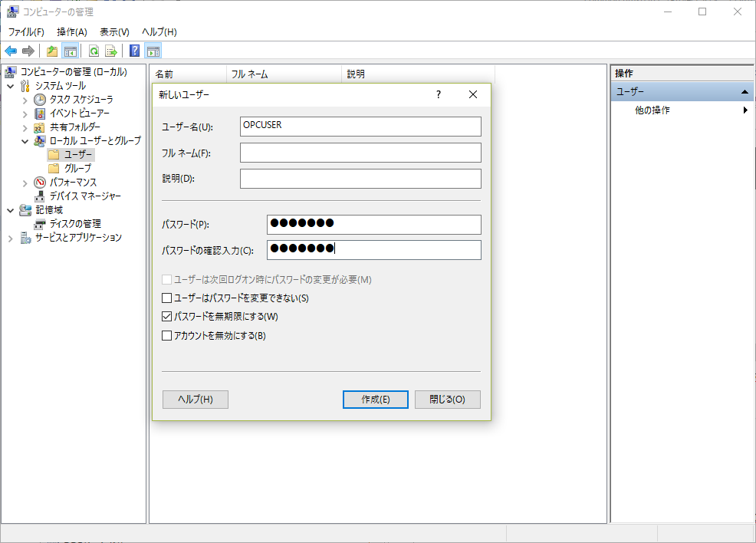Click the Forward navigation arrow

click(27, 51)
